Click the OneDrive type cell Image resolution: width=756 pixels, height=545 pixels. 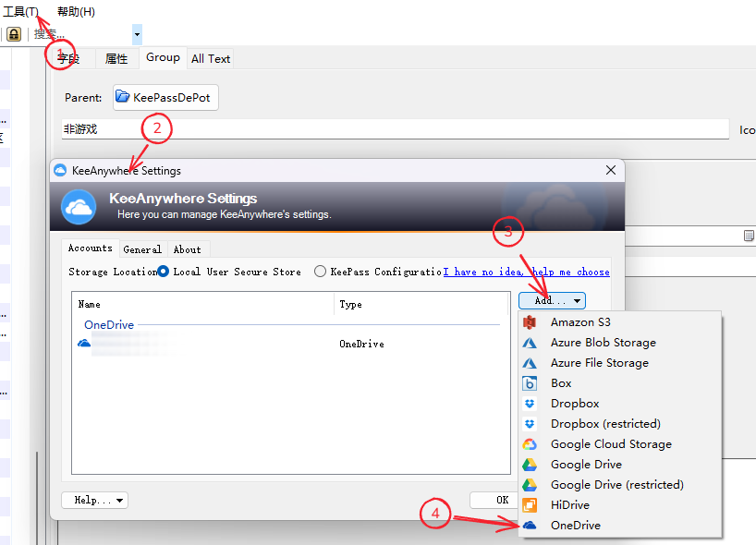(x=361, y=344)
